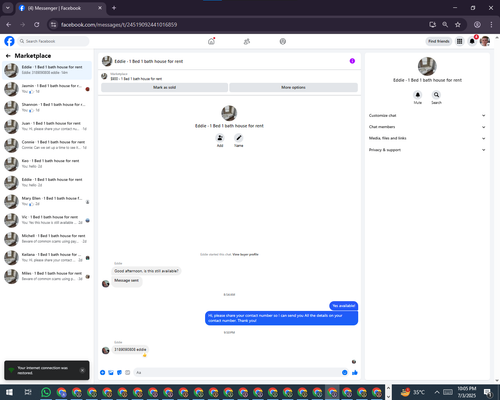Open the Friends icon in top navigation
The height and width of the screenshot is (400, 500).
(247, 41)
